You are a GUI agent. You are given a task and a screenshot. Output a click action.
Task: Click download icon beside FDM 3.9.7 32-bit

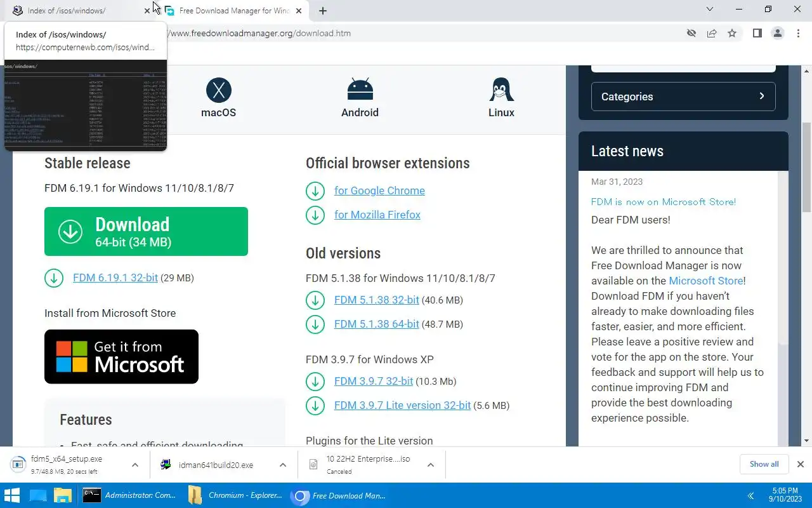(315, 381)
